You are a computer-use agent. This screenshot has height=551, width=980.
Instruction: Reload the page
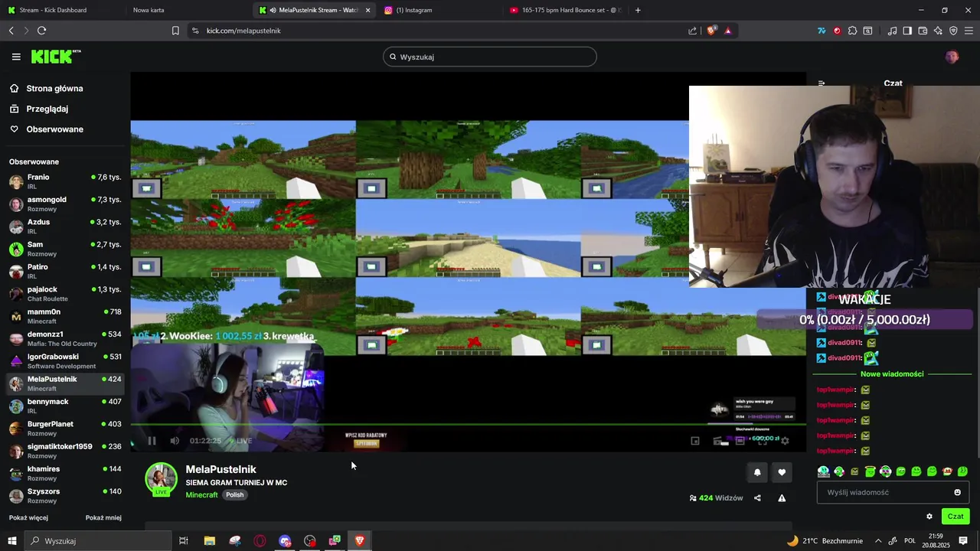pos(41,31)
